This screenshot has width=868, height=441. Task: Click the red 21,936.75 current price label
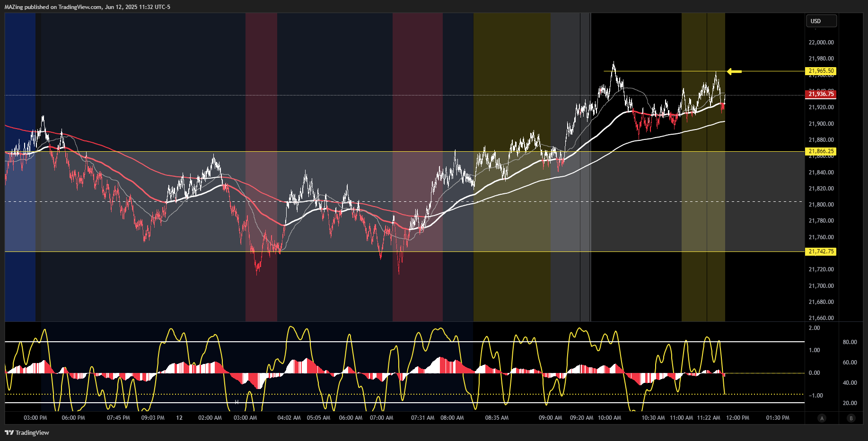coord(821,94)
